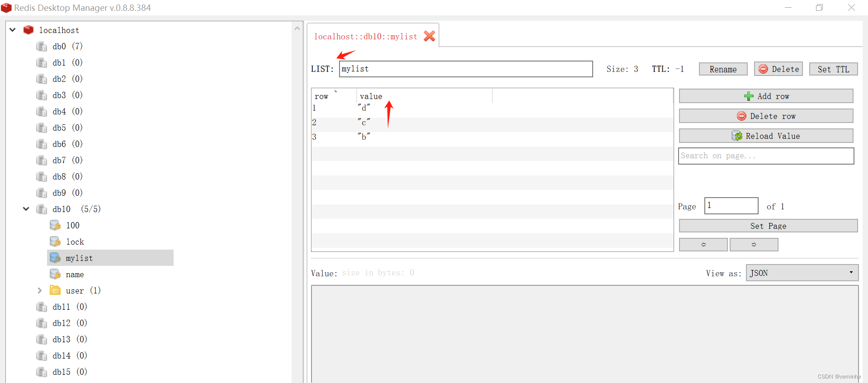The height and width of the screenshot is (383, 868).
Task: Sort by the row column header
Action: pyautogui.click(x=334, y=96)
